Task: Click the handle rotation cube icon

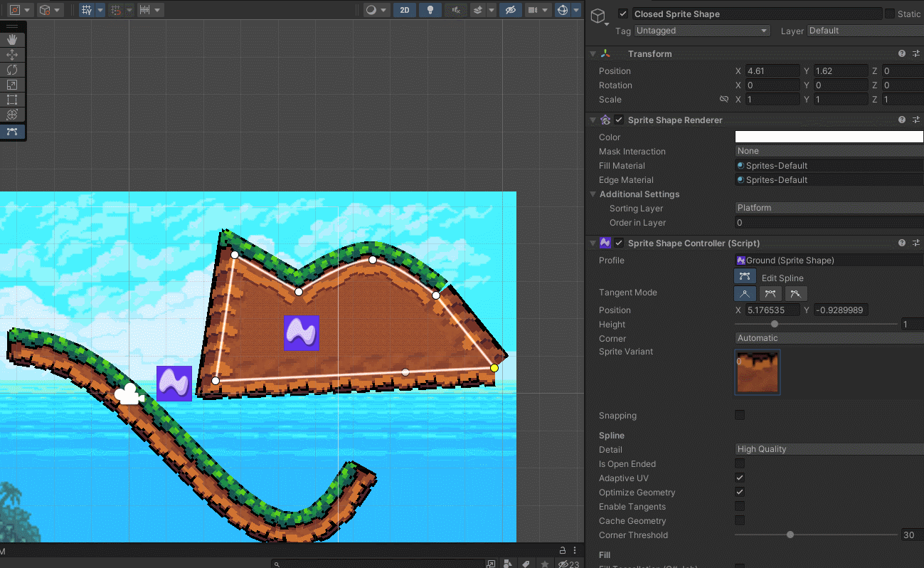Action: coord(46,10)
